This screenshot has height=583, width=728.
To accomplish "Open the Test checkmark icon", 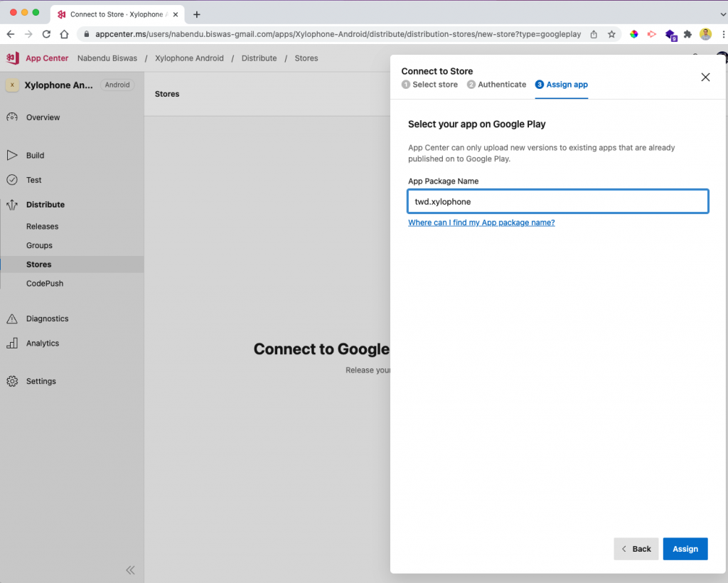I will (x=12, y=180).
